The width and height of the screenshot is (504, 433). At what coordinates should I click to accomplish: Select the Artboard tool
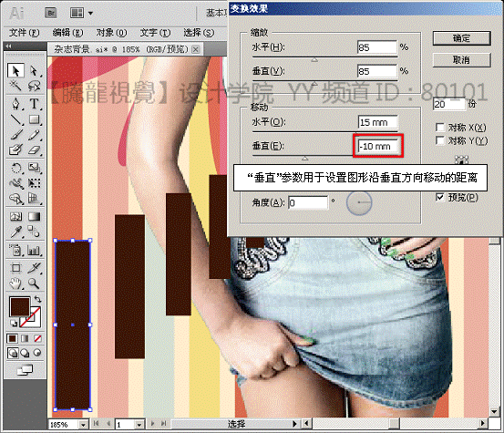15,267
